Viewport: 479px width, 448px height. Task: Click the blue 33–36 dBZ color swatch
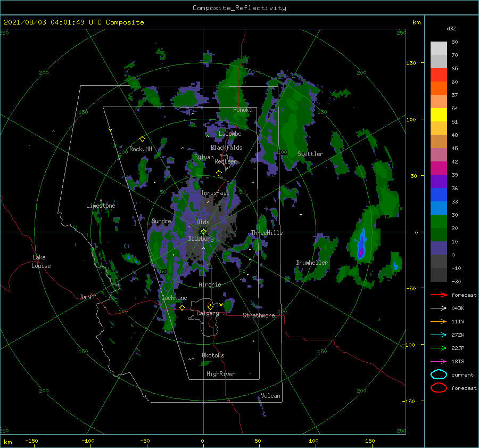[439, 195]
